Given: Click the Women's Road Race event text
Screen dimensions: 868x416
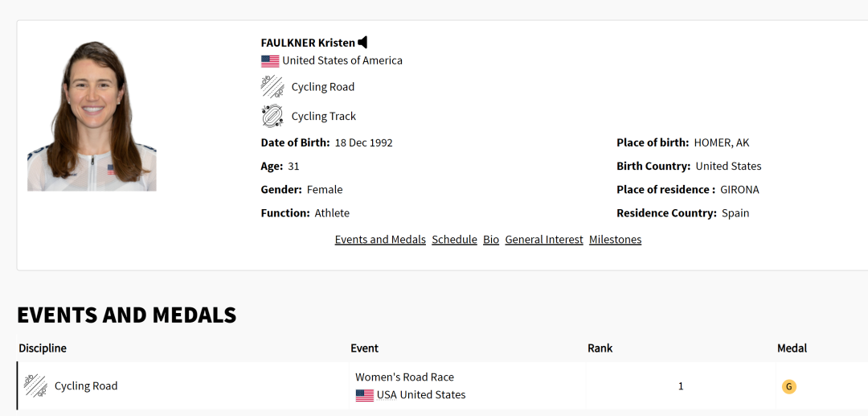Looking at the screenshot, I should tap(404, 377).
